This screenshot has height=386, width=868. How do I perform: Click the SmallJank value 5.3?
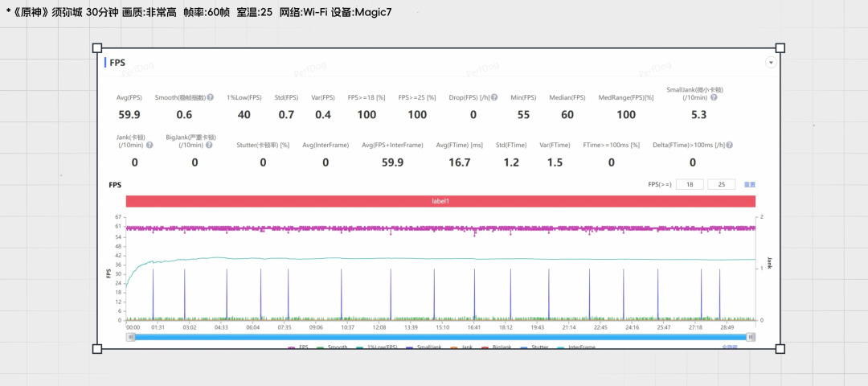point(698,115)
